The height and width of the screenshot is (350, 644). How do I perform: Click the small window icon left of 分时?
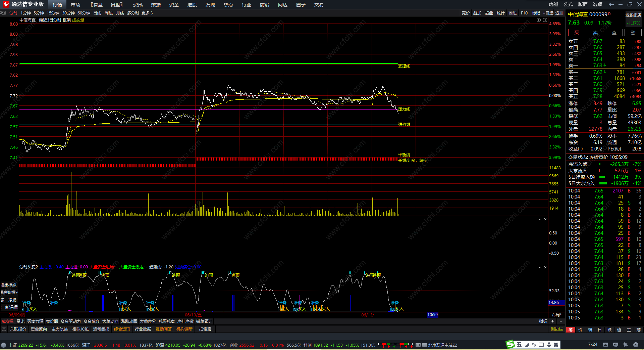pyautogui.click(x=3, y=13)
